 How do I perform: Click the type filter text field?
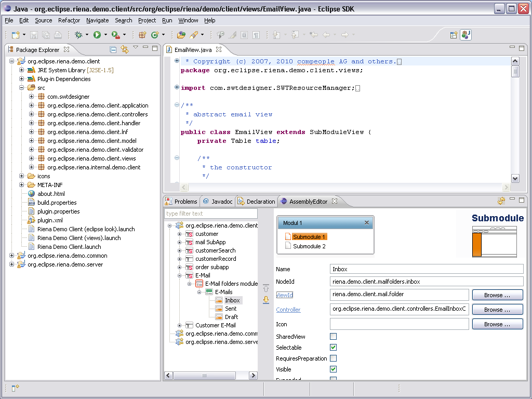click(x=211, y=214)
